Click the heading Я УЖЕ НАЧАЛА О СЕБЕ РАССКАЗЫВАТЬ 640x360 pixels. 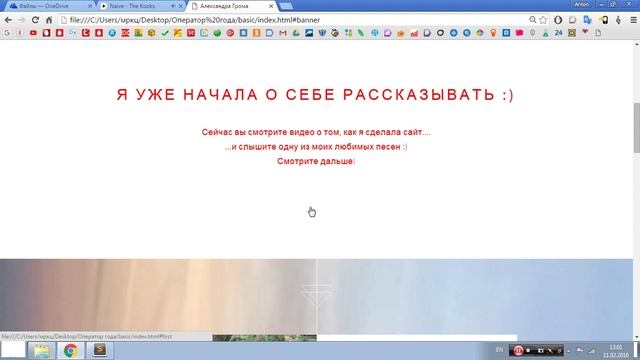point(315,95)
